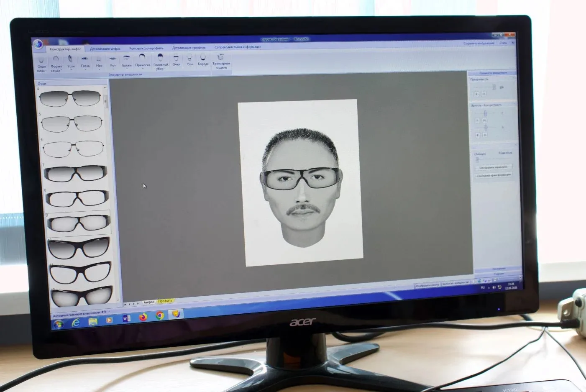Image resolution: width=586 pixels, height=392 pixels.
Task: Expand the Нос dropdown arrow
Action: [x=100, y=69]
